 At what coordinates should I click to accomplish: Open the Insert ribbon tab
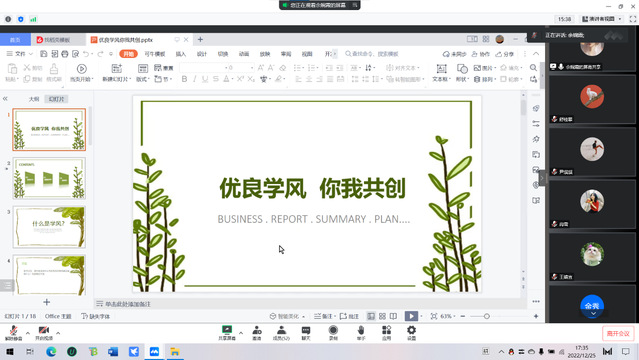point(181,54)
